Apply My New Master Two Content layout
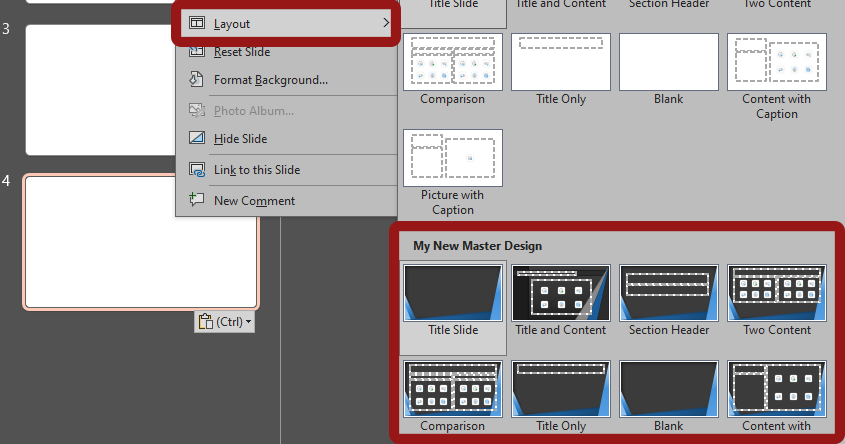 coord(777,301)
